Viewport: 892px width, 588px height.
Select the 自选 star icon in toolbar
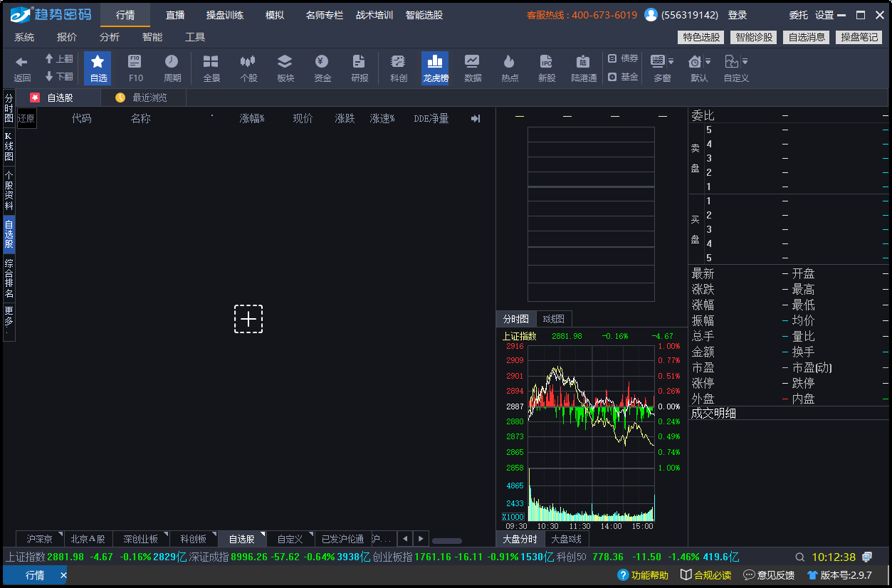point(98,62)
